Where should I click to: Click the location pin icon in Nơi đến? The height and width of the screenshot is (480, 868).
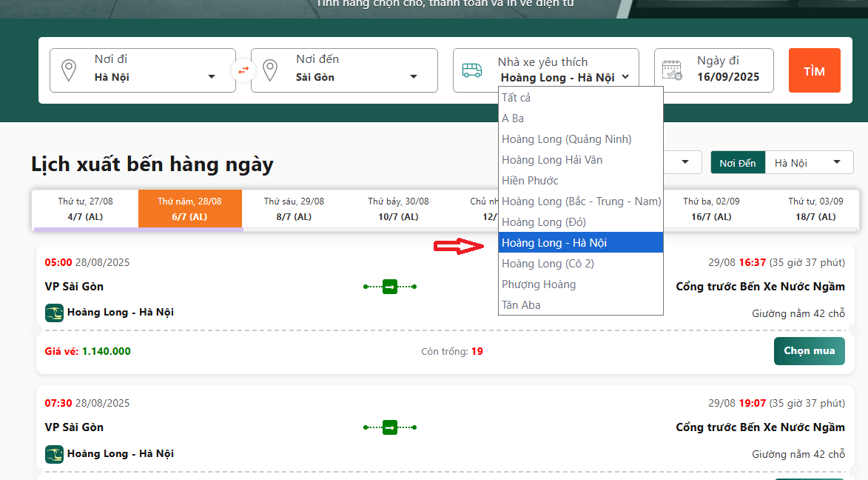(270, 71)
